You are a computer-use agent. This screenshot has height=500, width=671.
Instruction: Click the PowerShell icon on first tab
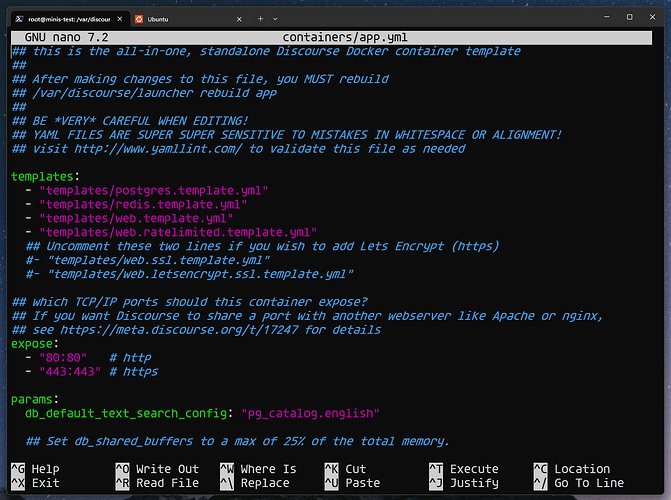click(x=19, y=19)
